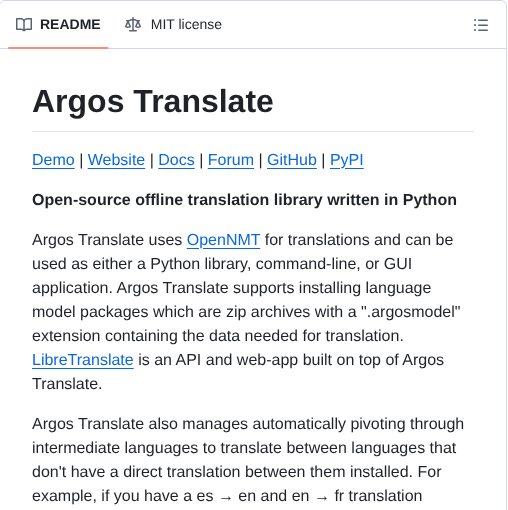
Task: Open the LibreTranslate hyperlink
Action: [x=83, y=360]
